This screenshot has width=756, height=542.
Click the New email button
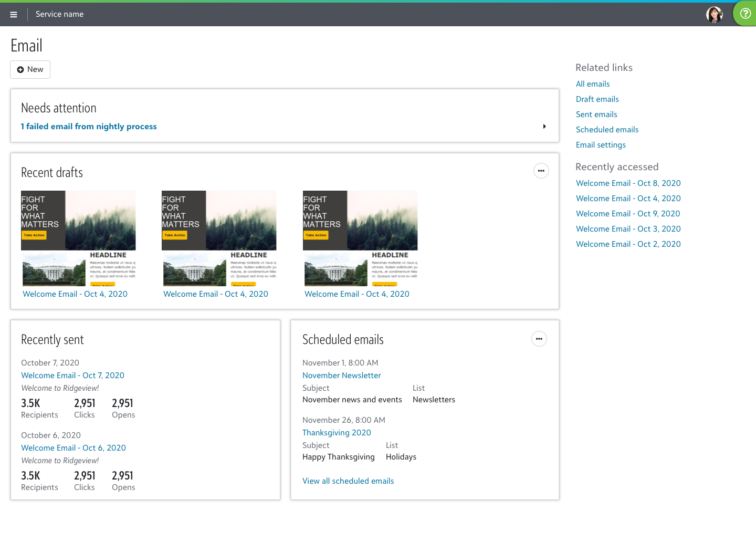coord(30,69)
